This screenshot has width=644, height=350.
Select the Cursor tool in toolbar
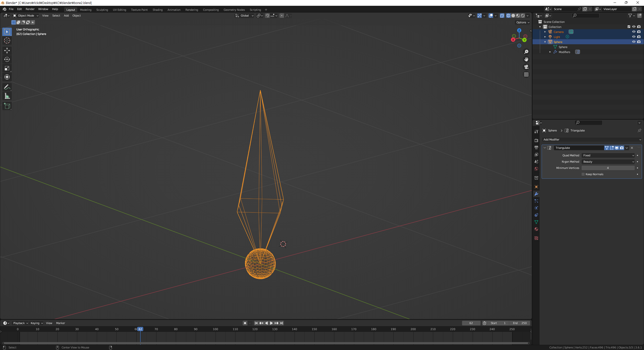point(7,40)
